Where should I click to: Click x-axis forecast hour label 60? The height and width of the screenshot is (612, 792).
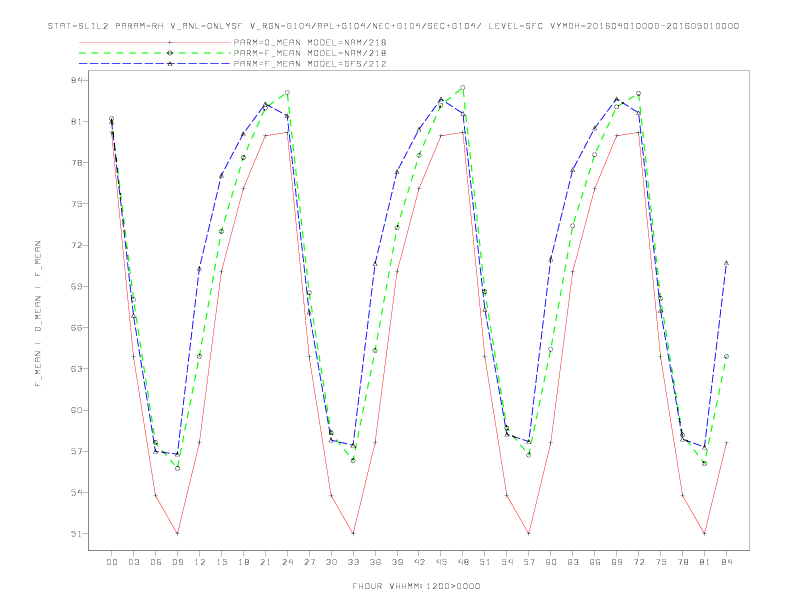tap(551, 562)
